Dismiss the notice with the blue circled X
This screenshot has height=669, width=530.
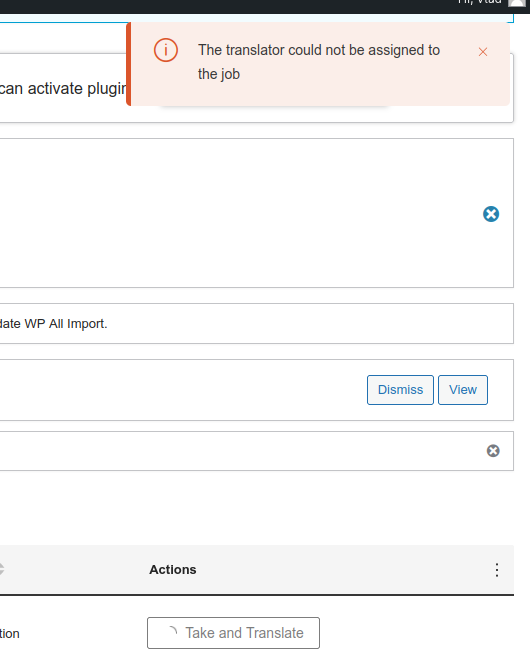click(491, 214)
